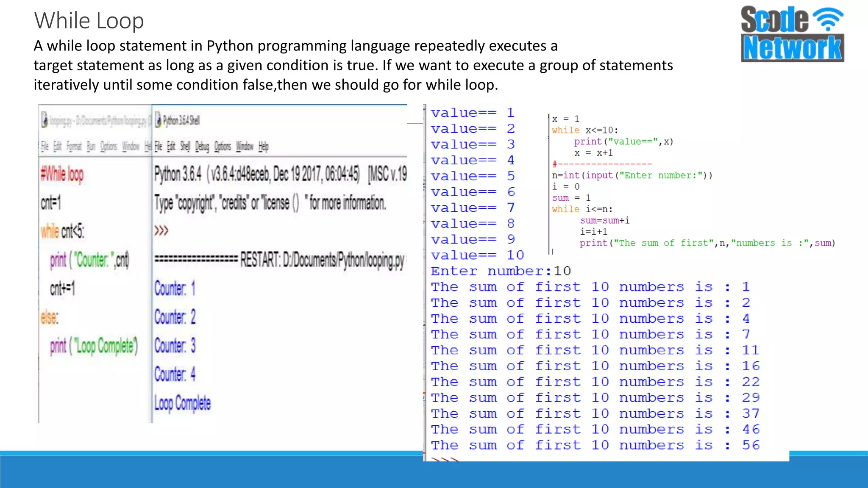Open File menu in looping.py editor
The image size is (868, 488).
pos(45,147)
